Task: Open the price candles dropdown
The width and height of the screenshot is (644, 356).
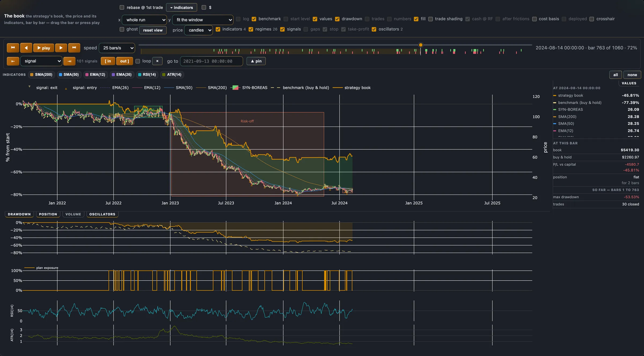Action: (198, 30)
